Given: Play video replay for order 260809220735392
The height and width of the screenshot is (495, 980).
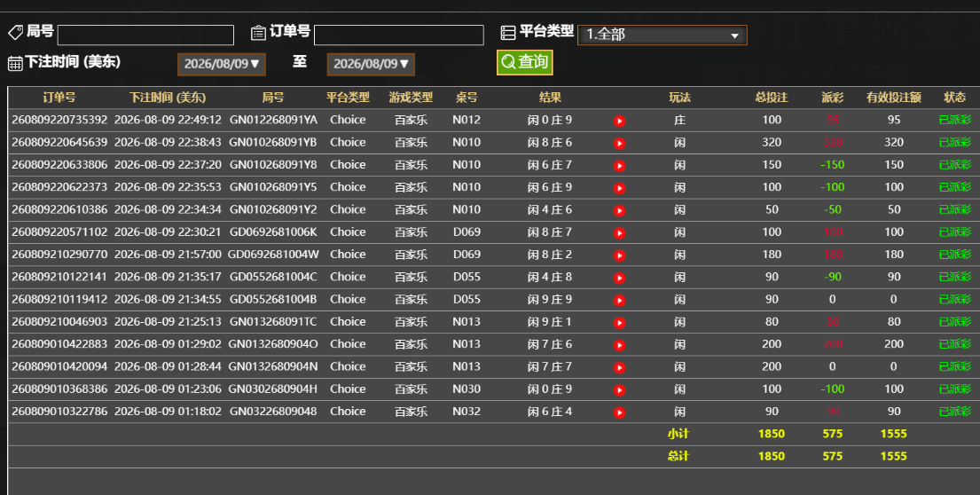Looking at the screenshot, I should 619,121.
